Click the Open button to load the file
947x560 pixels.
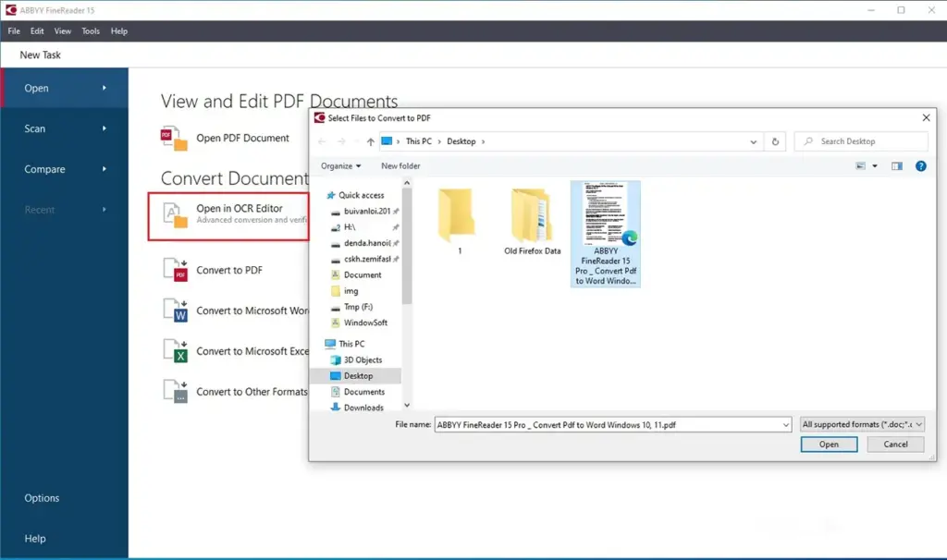[829, 444]
